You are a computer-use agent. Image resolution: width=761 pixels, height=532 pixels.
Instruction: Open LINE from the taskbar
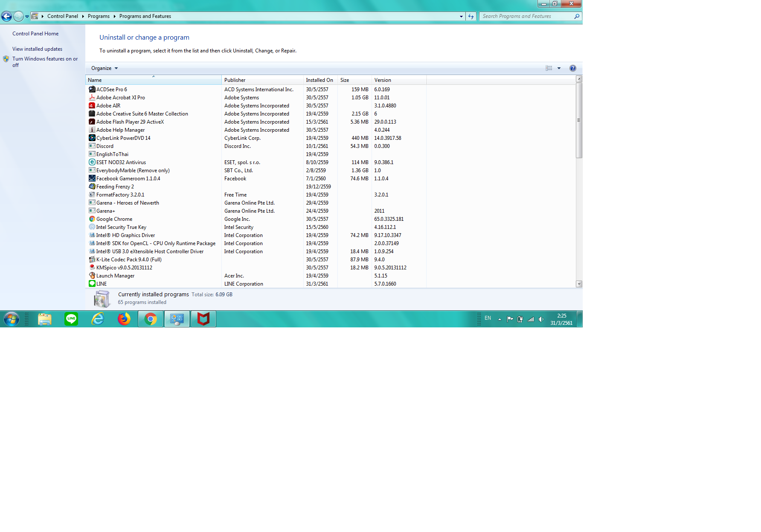tap(71, 319)
